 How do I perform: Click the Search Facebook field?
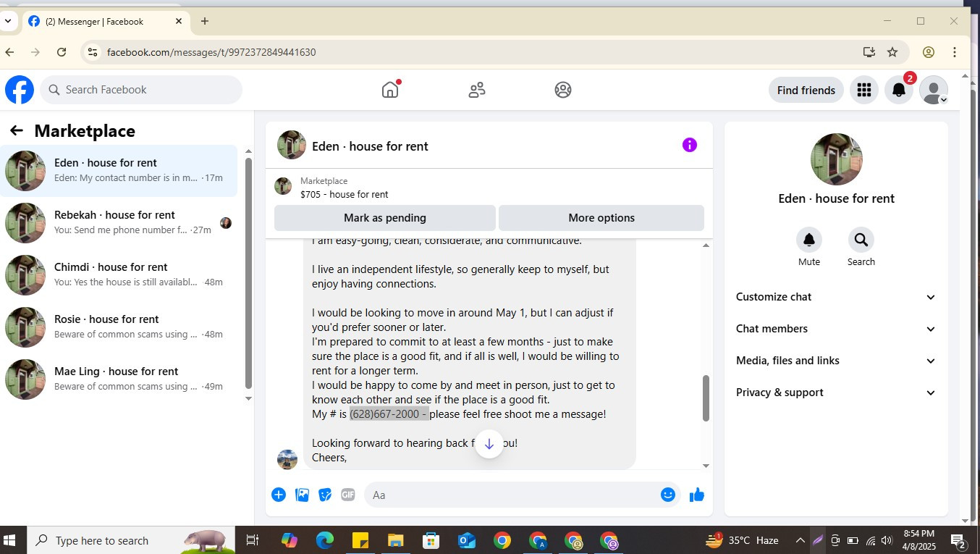click(141, 90)
